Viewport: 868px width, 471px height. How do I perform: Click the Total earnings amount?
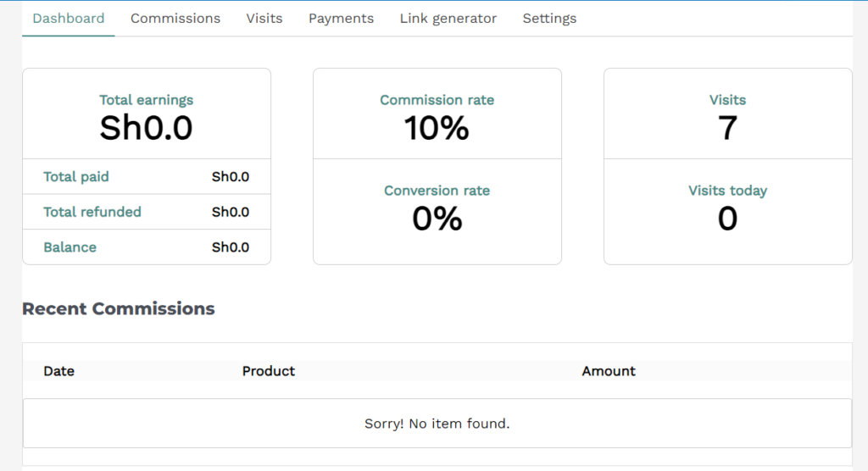pyautogui.click(x=146, y=128)
